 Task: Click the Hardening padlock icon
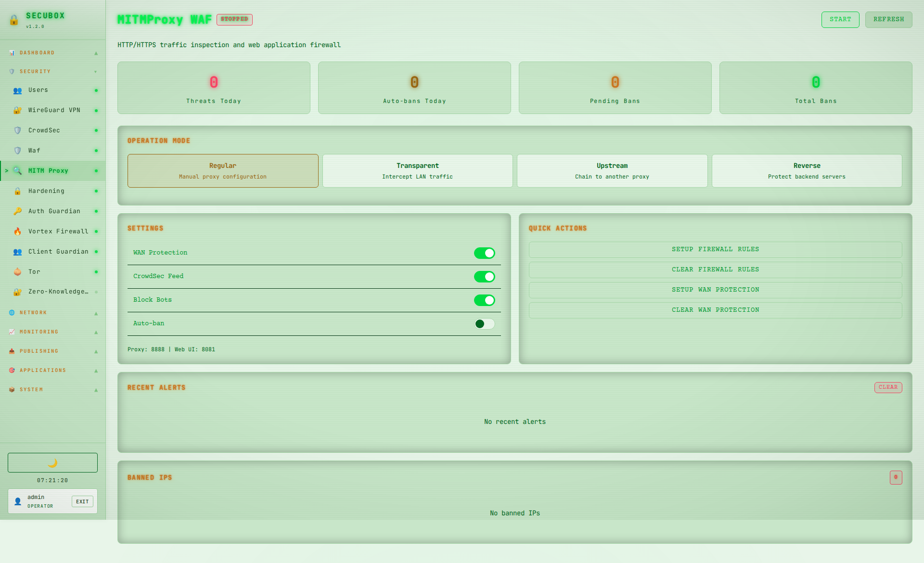[17, 191]
